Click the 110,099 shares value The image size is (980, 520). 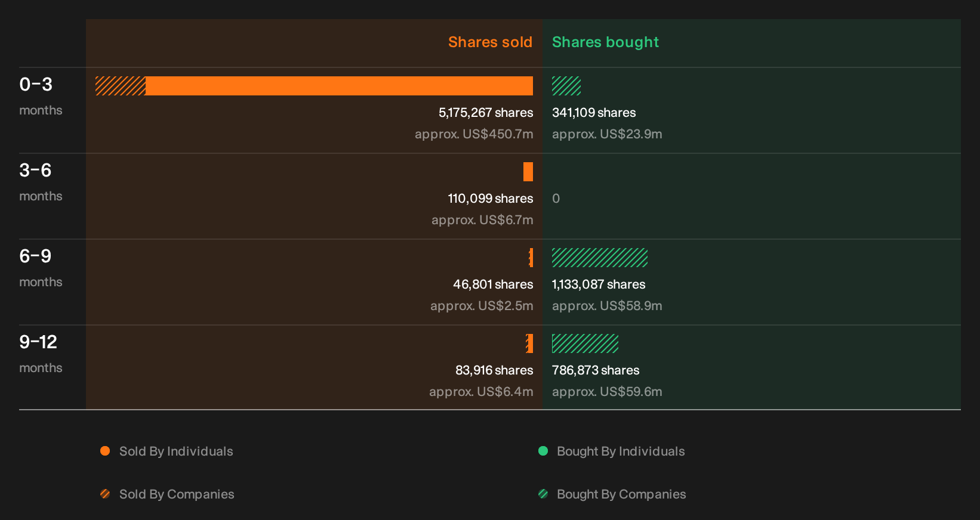click(x=491, y=199)
